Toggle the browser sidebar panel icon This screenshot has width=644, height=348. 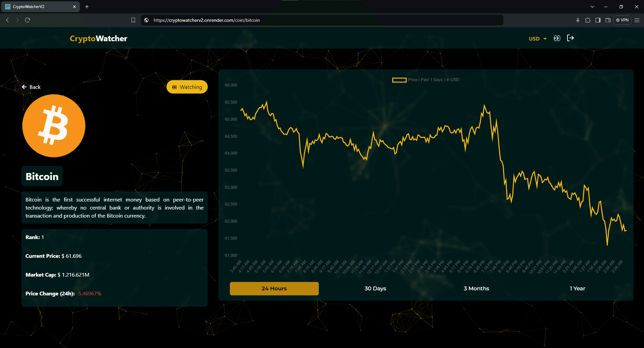tap(598, 20)
